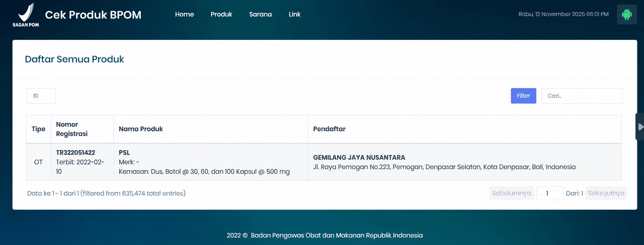
Task: Click the Sebelumnya pagination button
Action: pos(511,193)
